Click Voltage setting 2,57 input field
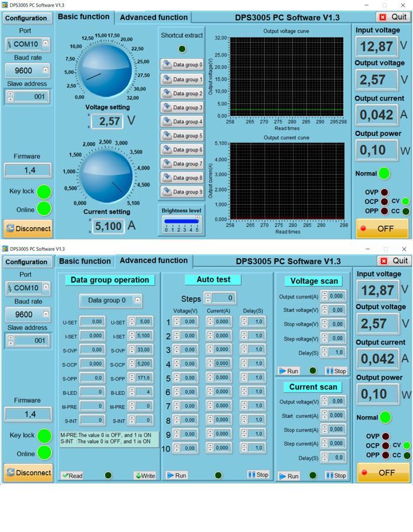 point(106,121)
